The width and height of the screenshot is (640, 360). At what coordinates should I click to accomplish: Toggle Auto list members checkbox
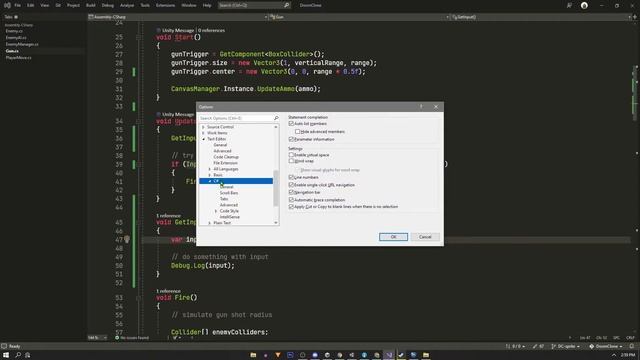291,123
